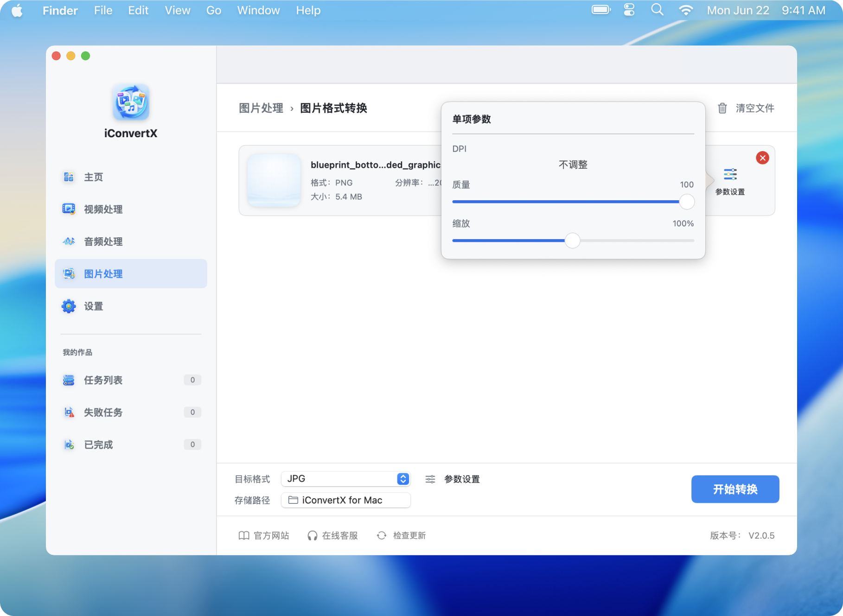Select 图片处理 in the sidebar
This screenshot has width=843, height=616.
[x=131, y=273]
